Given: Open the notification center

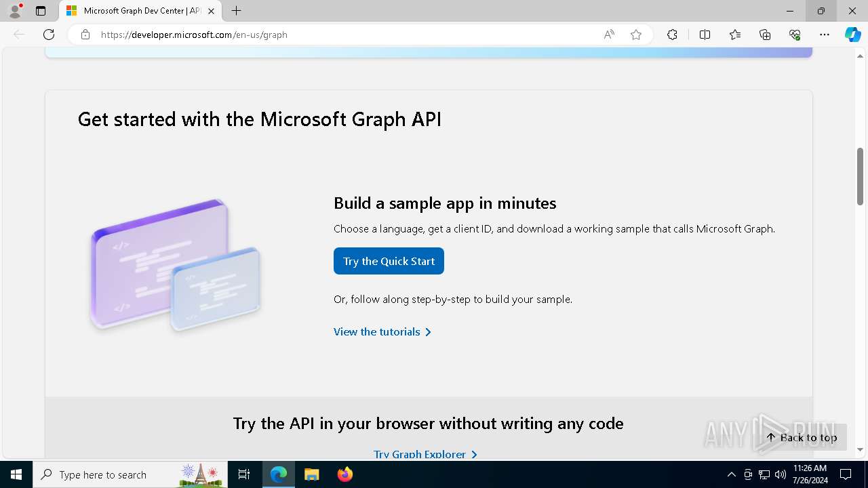Looking at the screenshot, I should (846, 474).
